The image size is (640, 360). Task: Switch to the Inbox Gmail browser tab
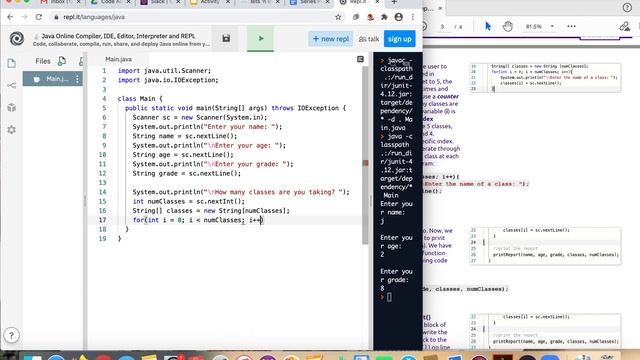60,2
